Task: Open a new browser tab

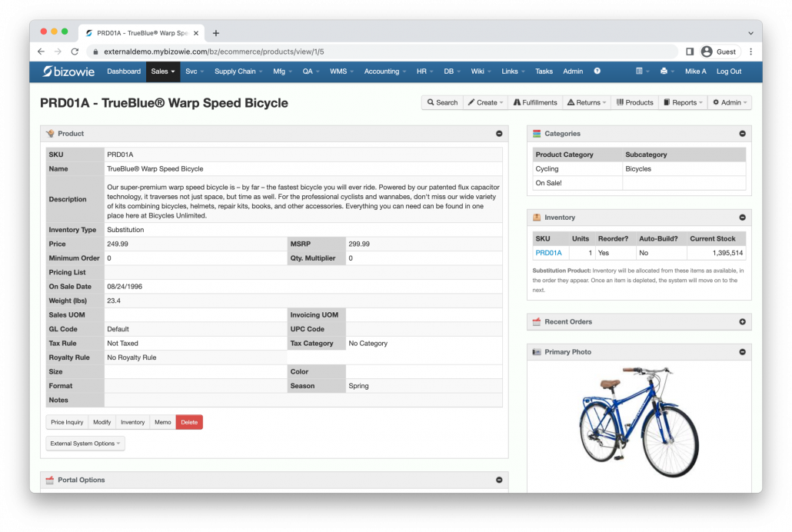Action: [x=216, y=33]
